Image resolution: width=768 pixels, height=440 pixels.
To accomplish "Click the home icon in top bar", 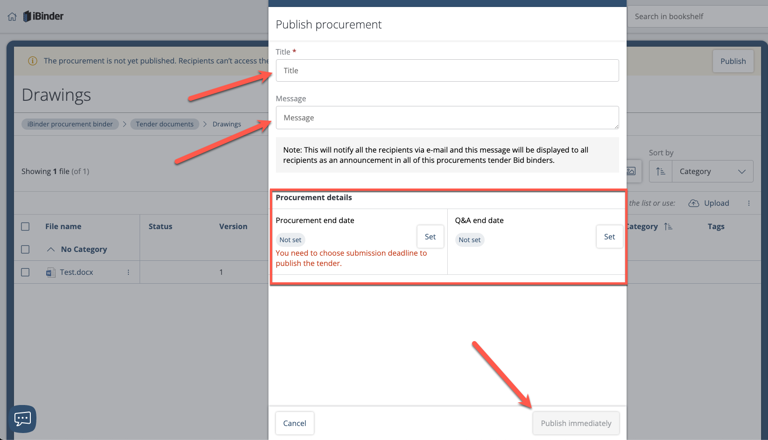I will [x=12, y=16].
